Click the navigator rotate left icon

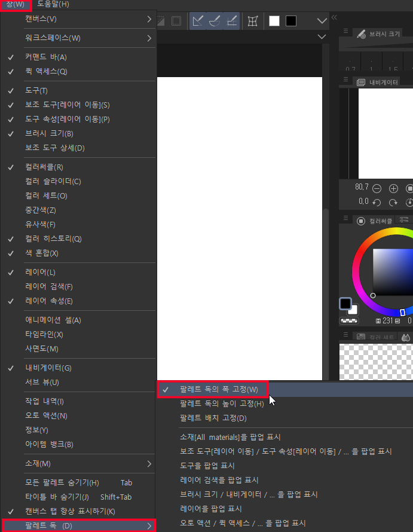pyautogui.click(x=377, y=203)
